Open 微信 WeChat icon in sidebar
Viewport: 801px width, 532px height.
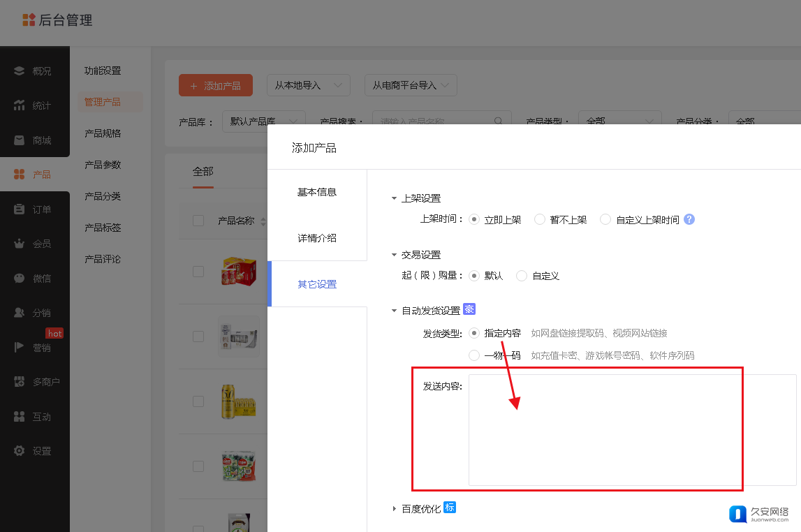coord(20,278)
